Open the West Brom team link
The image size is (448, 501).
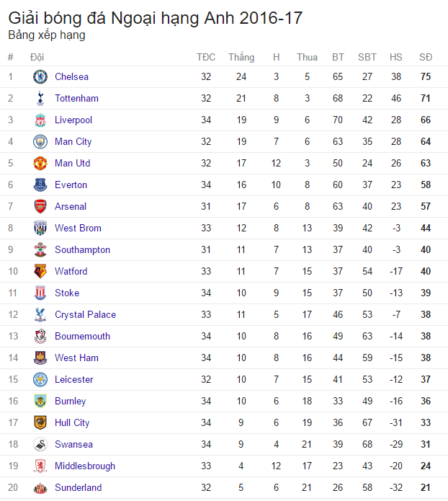point(78,228)
